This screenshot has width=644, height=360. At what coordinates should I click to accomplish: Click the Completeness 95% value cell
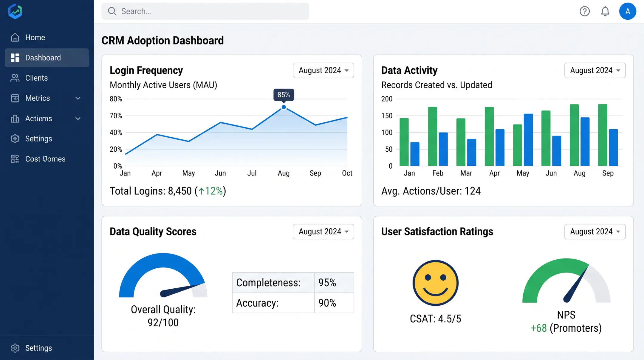point(334,283)
